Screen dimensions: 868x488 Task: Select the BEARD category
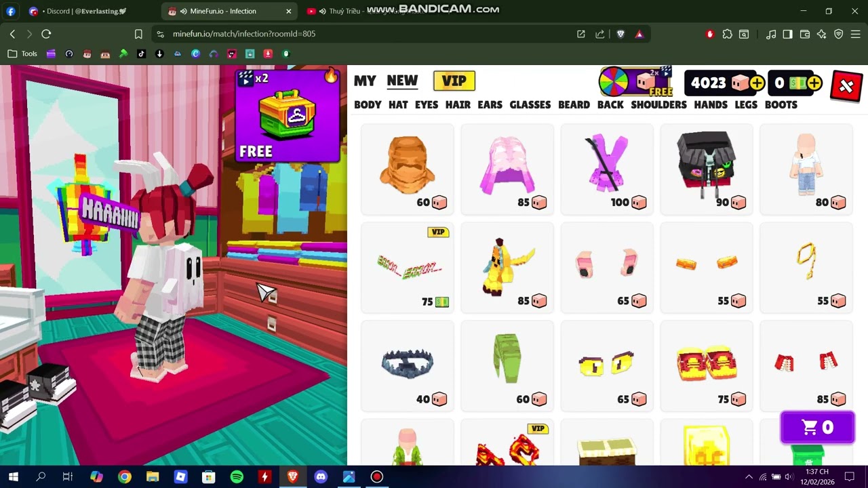pos(574,104)
